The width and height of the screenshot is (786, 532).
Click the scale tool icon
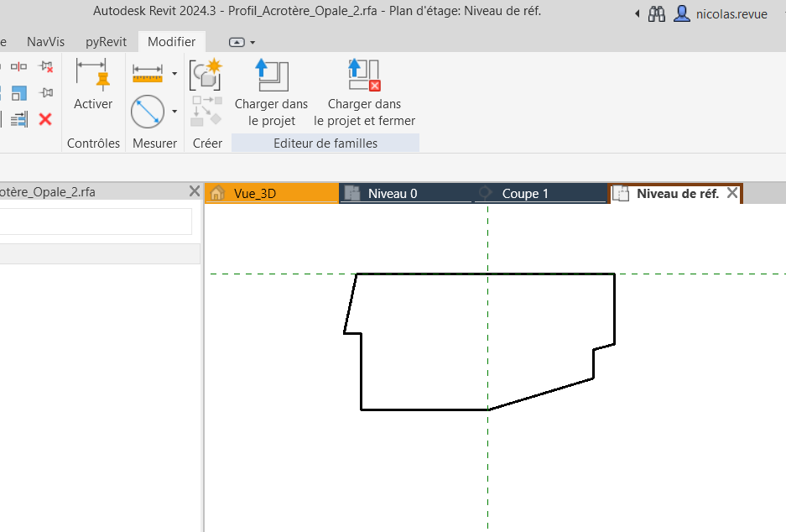coord(19,93)
